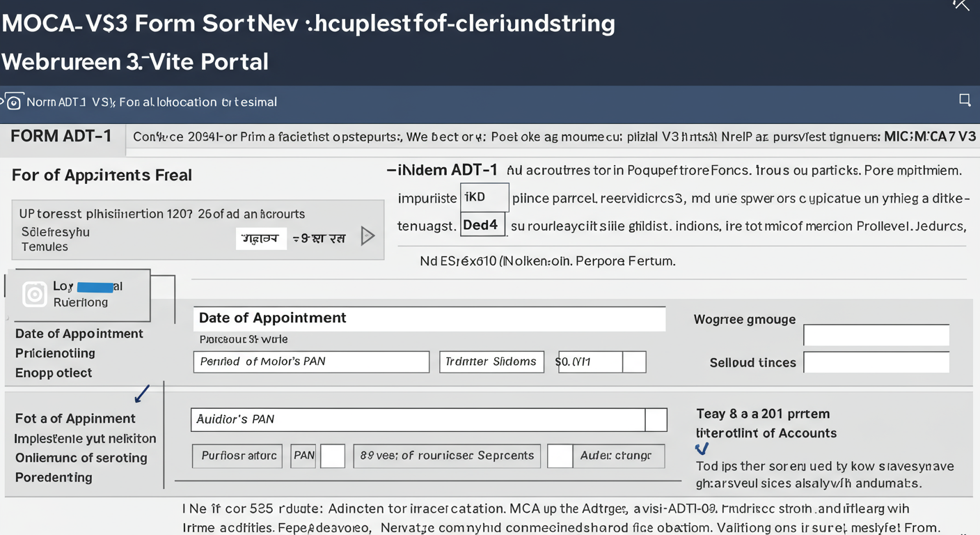
Task: Select Norm ADT-1 VS in the header menu bar
Action: tap(70, 102)
